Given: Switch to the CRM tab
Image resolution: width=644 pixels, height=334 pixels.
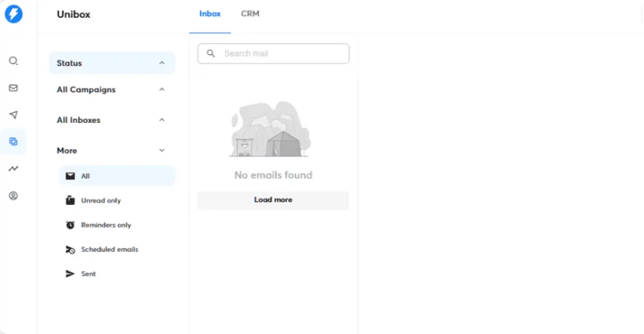Looking at the screenshot, I should click(250, 14).
